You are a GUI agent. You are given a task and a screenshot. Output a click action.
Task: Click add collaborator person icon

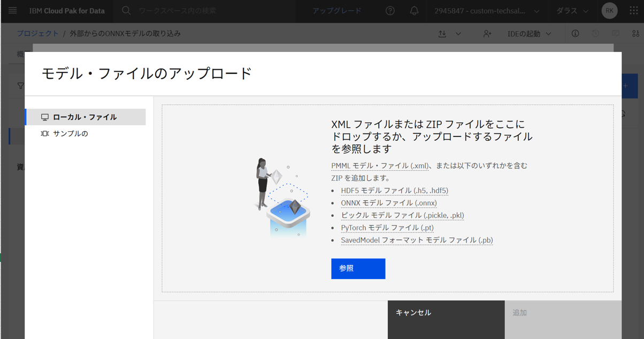coord(487,34)
